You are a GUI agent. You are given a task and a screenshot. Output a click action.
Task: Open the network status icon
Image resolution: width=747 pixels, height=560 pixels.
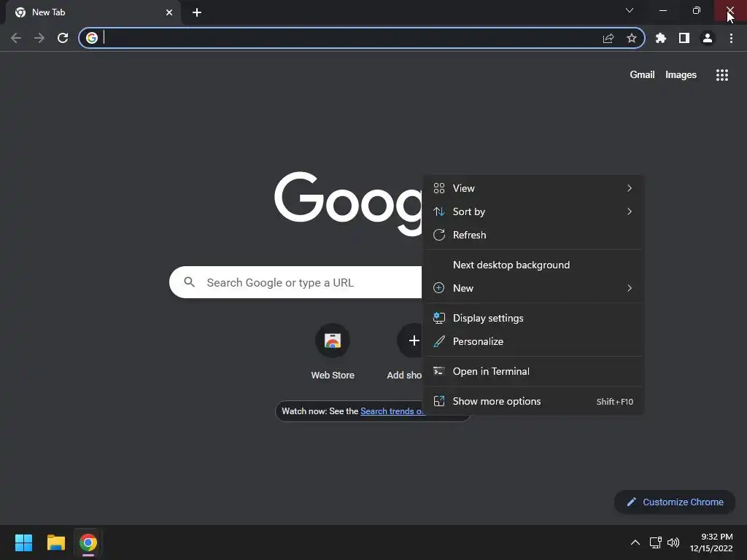point(656,542)
